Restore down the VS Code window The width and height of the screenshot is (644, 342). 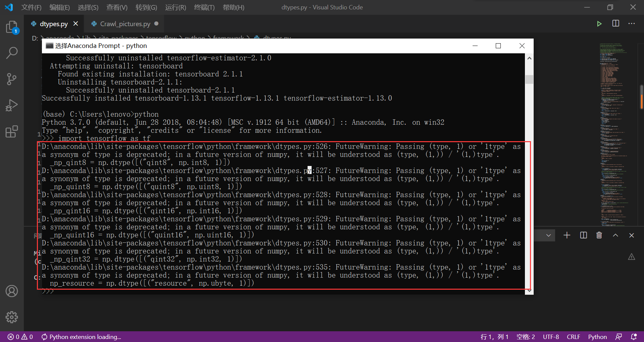point(610,7)
